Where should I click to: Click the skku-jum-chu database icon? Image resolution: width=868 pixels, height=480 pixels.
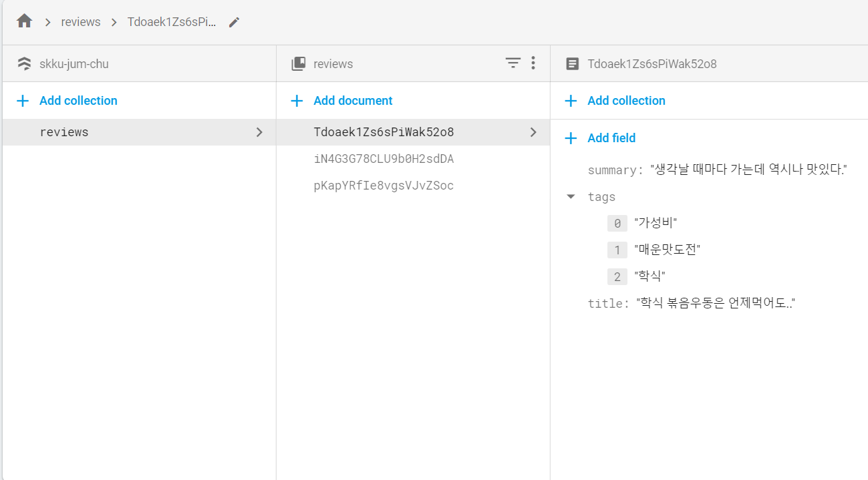click(24, 64)
